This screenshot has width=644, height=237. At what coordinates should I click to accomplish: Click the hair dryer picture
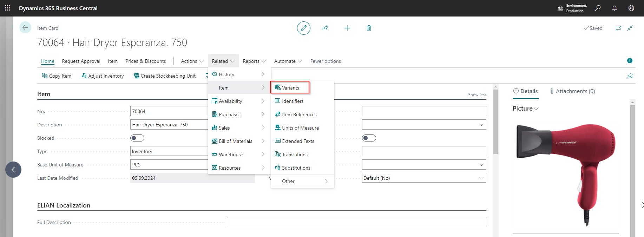566,175
